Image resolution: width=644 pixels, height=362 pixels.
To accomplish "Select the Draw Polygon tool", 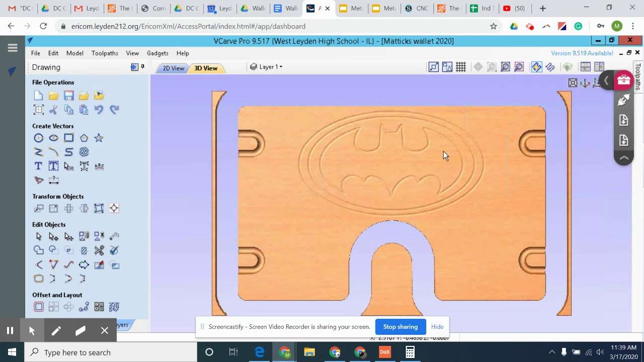I will click(84, 138).
